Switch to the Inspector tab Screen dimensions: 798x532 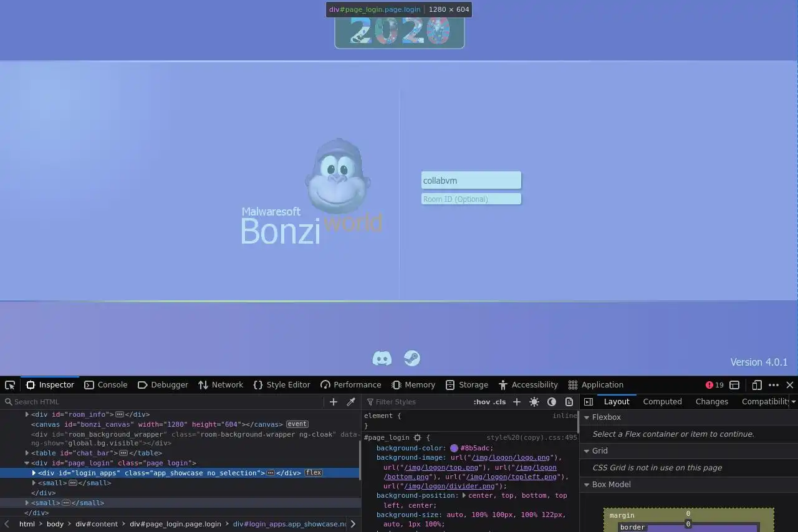pos(50,385)
